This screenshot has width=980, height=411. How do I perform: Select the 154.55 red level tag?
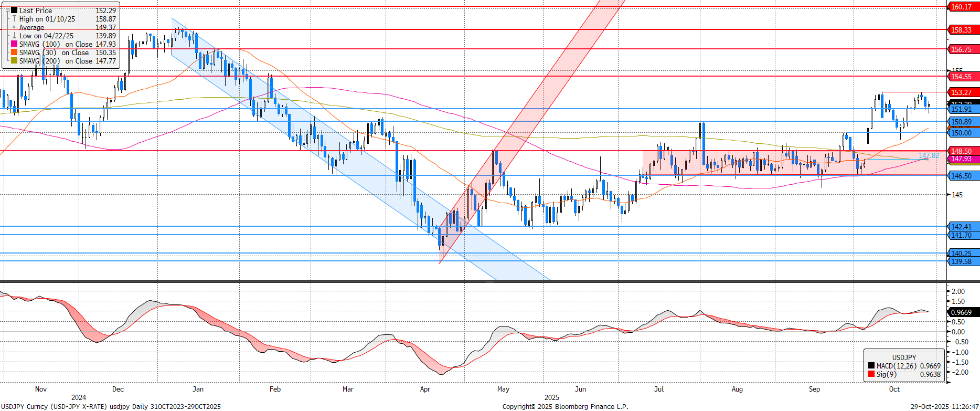(x=963, y=77)
